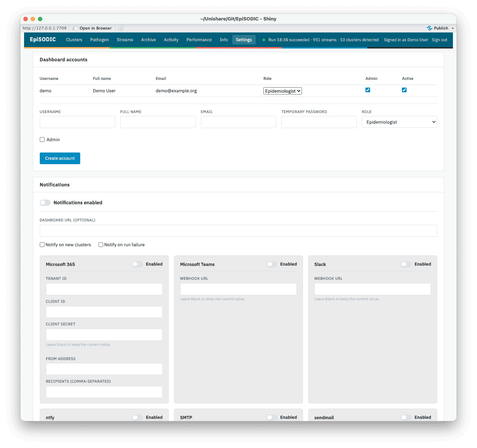Enable the SMTP toggle
Screen dimensions: 477x448
272,417
